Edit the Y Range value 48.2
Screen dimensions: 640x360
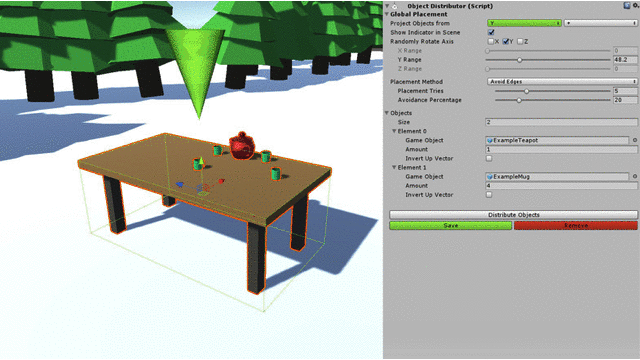pyautogui.click(x=625, y=60)
